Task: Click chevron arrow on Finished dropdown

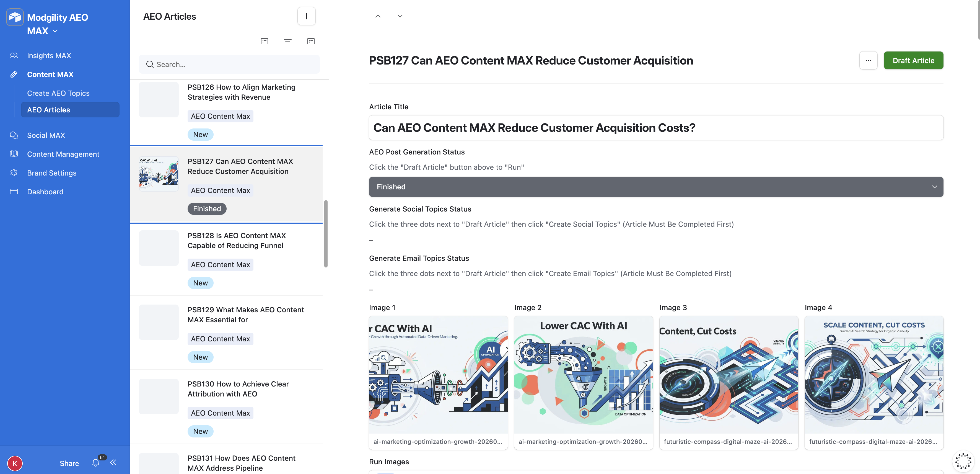Action: (x=934, y=187)
